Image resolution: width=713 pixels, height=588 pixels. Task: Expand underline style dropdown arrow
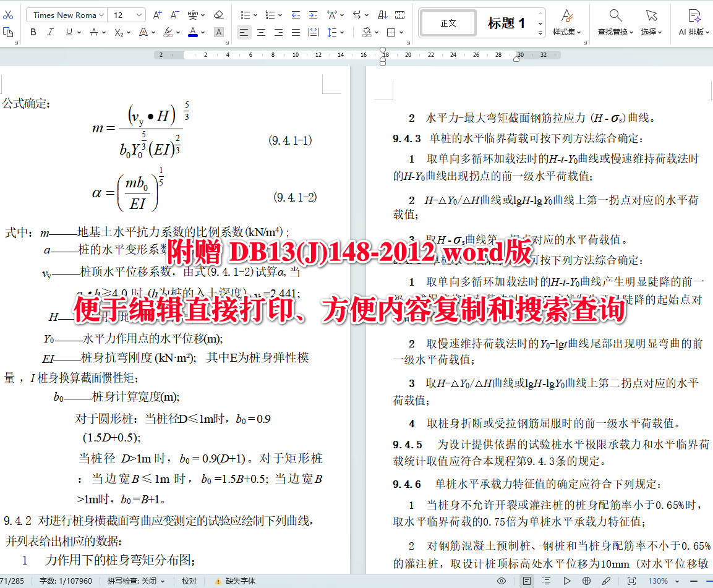click(79, 32)
